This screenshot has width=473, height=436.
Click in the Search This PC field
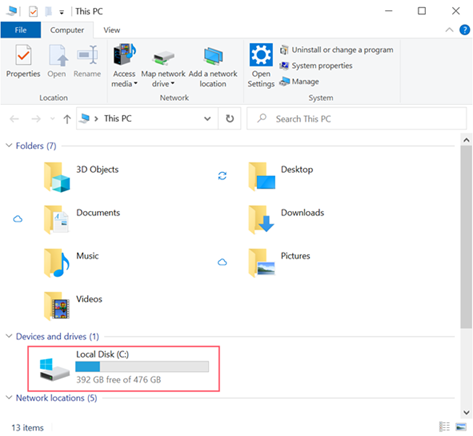coord(357,119)
